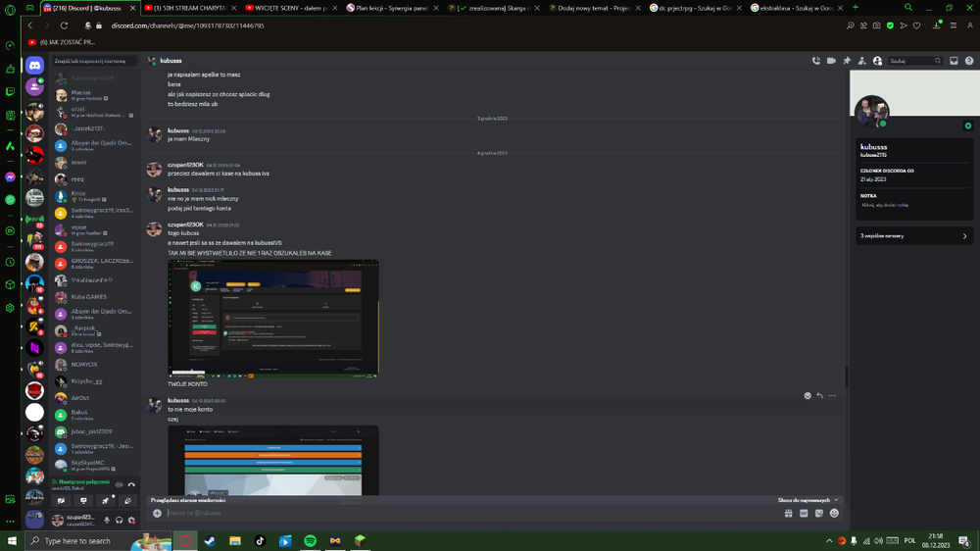Image resolution: width=980 pixels, height=551 pixels.
Task: Open Messenger in the Opera GX sidebar
Action: tap(10, 177)
